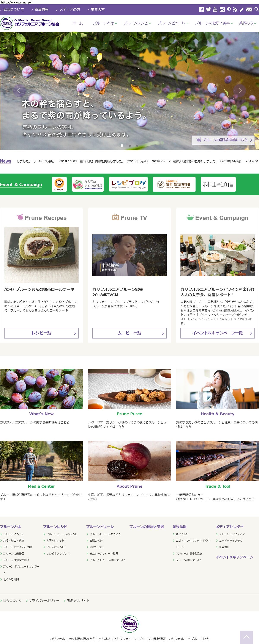Advance hero slider with right arrow
259x644 pixels.
coord(240,91)
